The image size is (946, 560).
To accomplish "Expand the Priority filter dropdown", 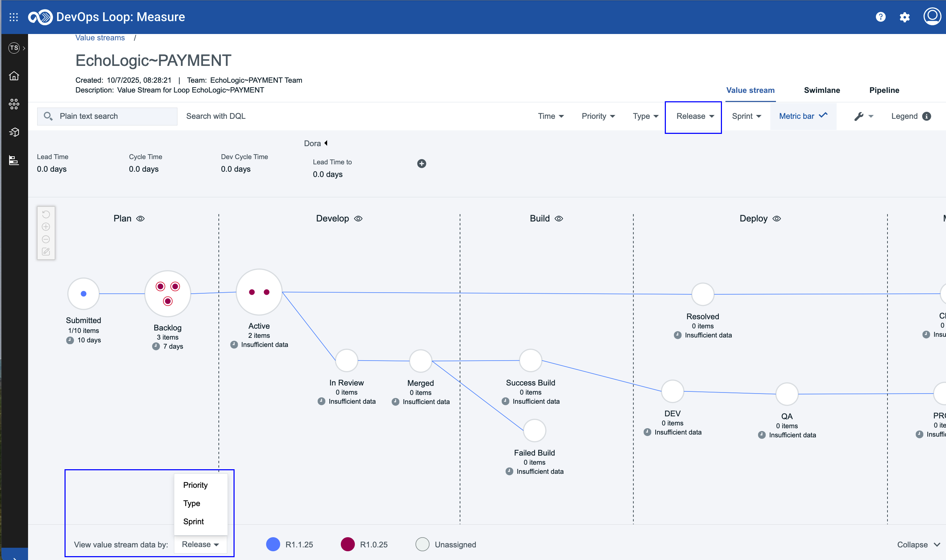I will (598, 116).
